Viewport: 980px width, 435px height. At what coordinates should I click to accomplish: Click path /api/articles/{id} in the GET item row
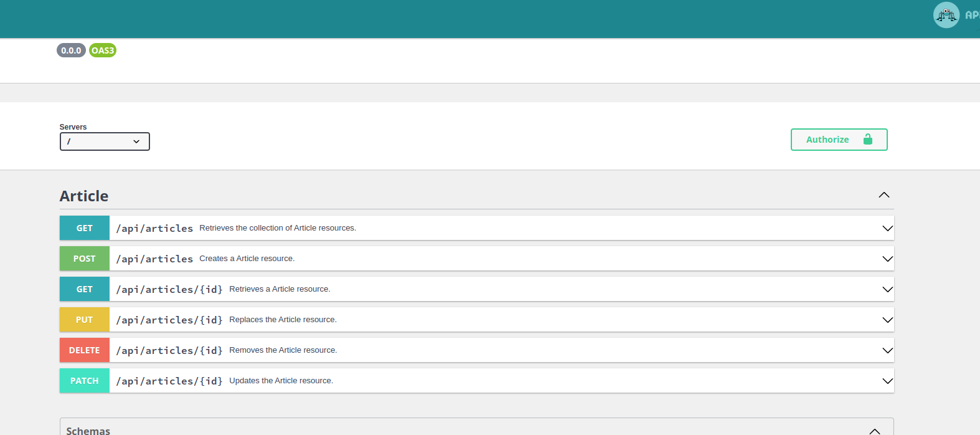pos(169,289)
